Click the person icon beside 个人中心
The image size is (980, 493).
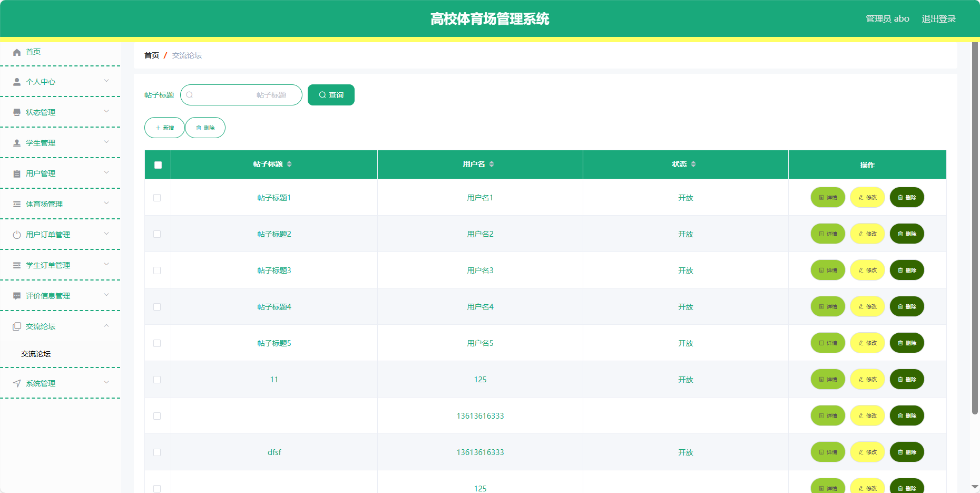coord(17,82)
